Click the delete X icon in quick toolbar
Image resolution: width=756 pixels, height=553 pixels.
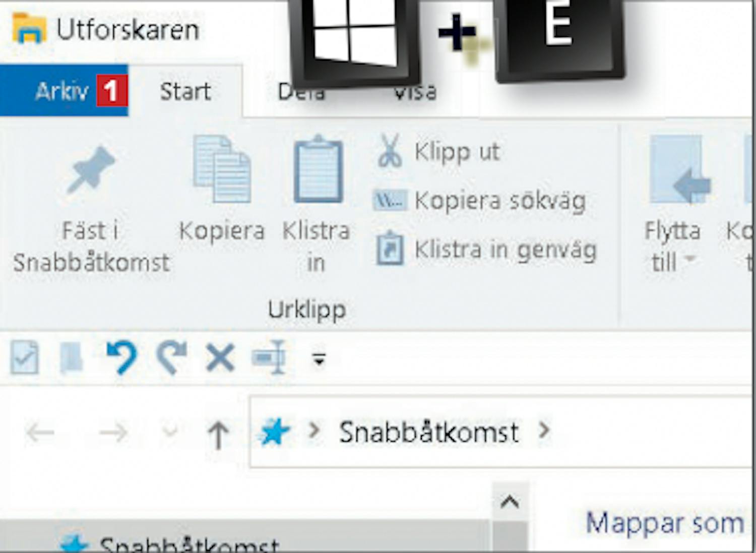(220, 358)
